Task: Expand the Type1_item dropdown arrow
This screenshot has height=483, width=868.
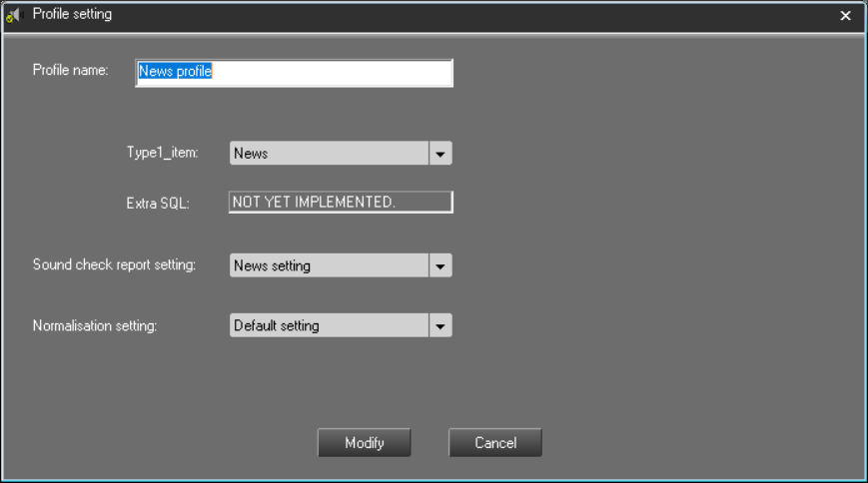Action: click(440, 154)
